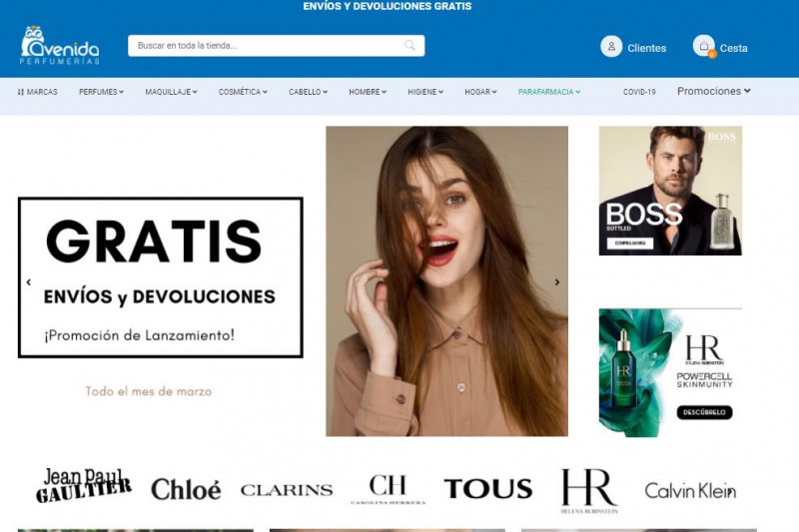The height and width of the screenshot is (532, 799).
Task: Go to previous slide with left arrow
Action: tap(29, 281)
